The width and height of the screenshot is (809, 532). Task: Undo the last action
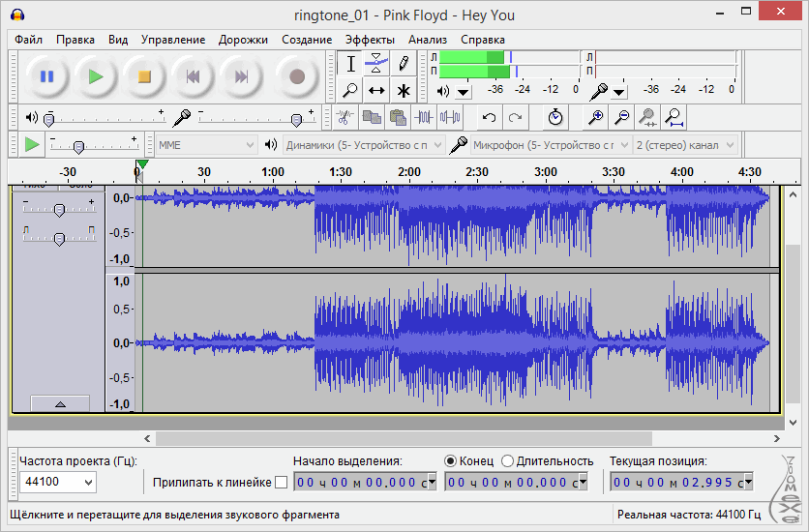489,118
